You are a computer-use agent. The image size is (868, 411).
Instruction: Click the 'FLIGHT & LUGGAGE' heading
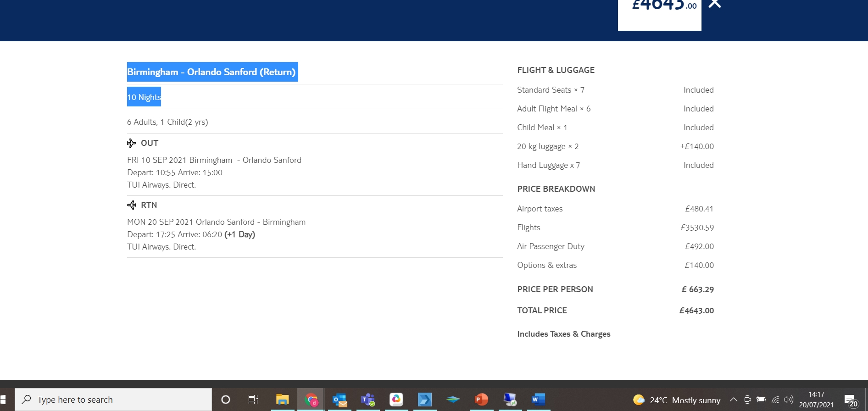556,70
